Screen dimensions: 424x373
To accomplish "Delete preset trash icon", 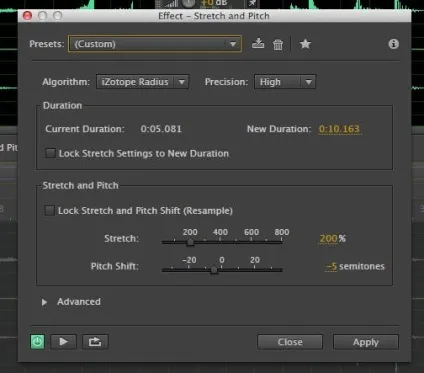I will (x=278, y=44).
